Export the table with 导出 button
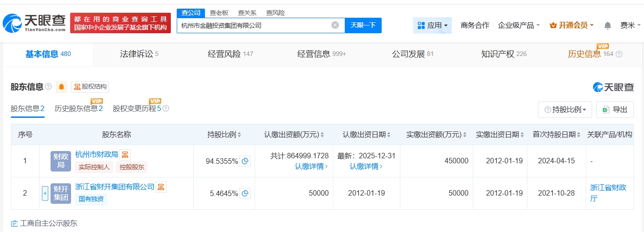 615,110
